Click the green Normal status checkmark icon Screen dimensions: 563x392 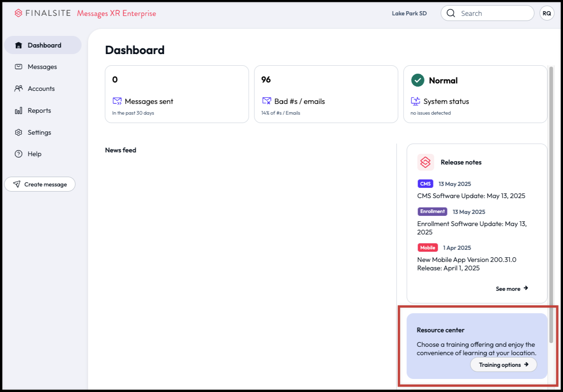(x=417, y=80)
